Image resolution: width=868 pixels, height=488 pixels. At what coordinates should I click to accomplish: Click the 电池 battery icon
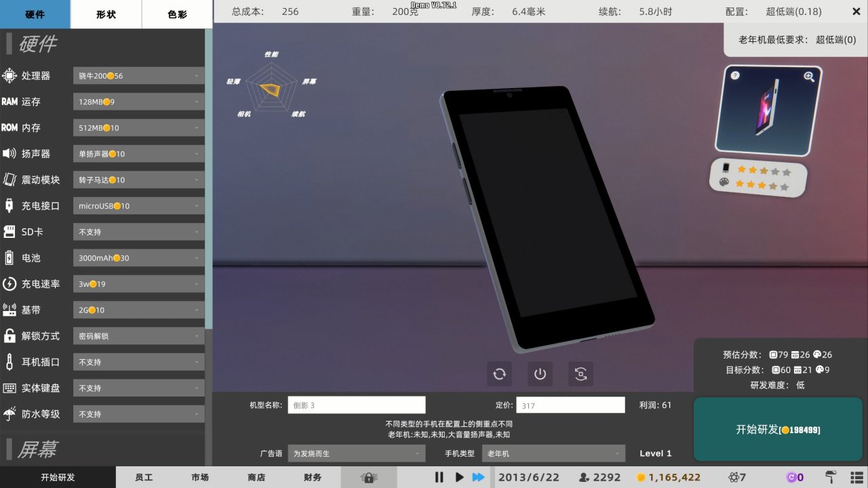click(9, 258)
